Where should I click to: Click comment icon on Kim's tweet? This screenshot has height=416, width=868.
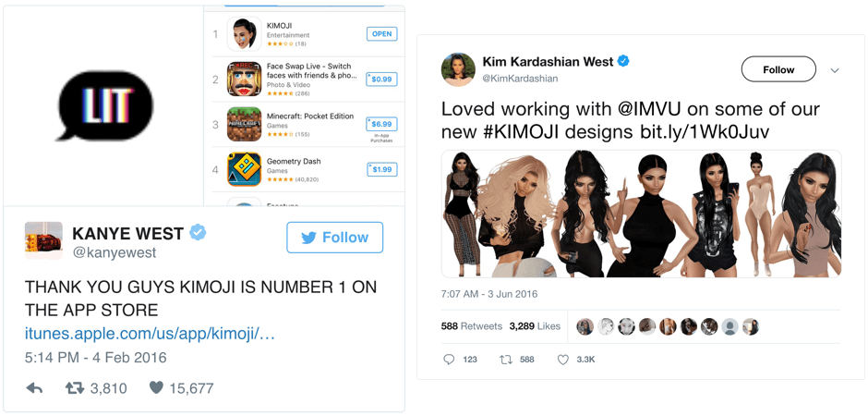pyautogui.click(x=449, y=360)
